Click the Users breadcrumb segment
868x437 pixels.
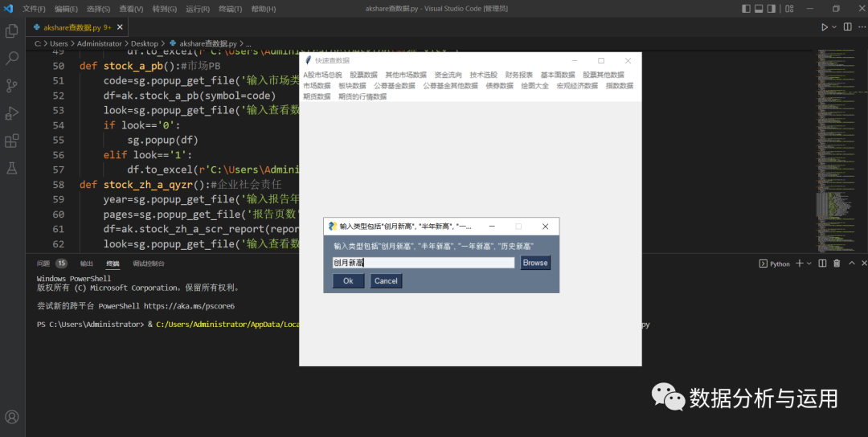coord(59,43)
